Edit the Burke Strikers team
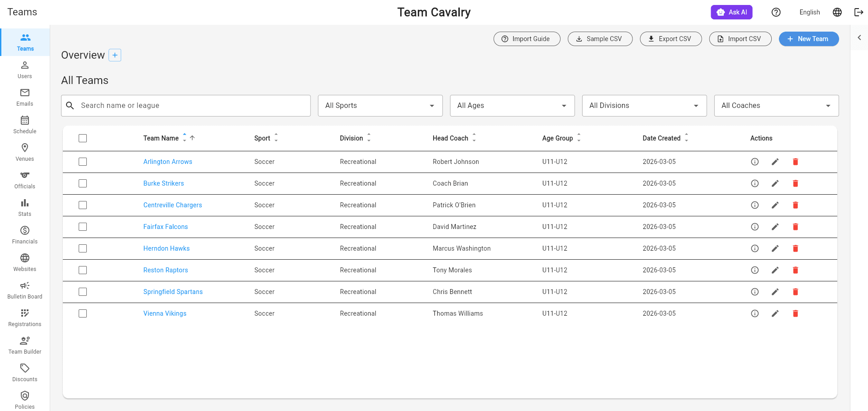The height and width of the screenshot is (411, 868). tap(775, 183)
